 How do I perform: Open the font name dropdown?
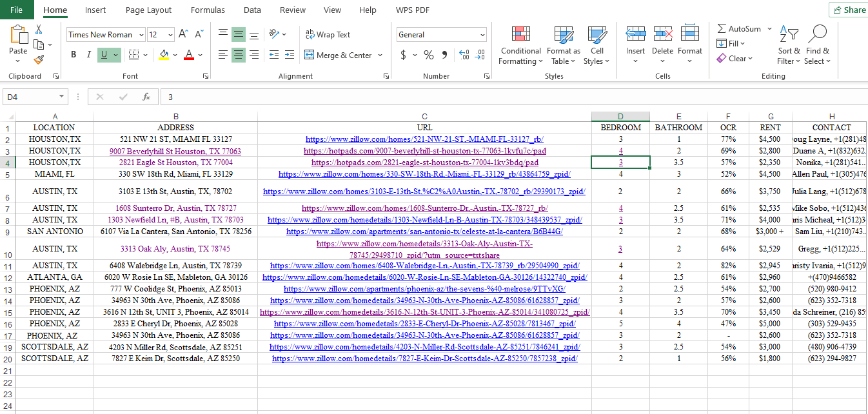click(139, 35)
